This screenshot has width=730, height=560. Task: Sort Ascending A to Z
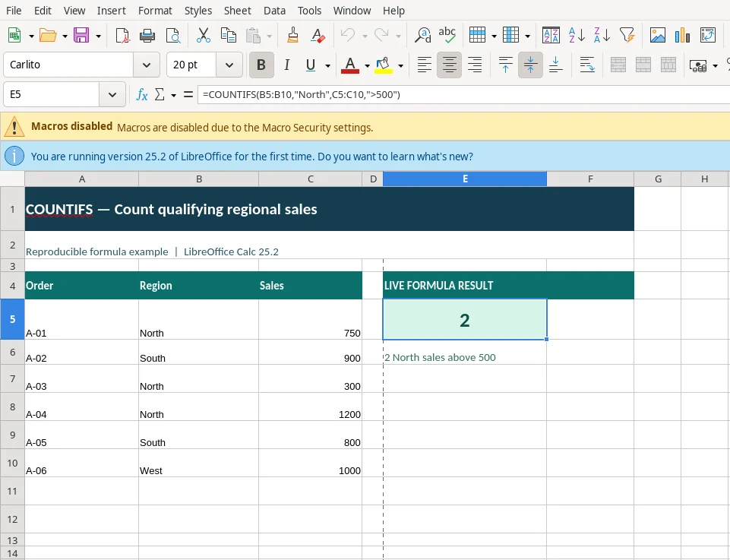[x=577, y=36]
